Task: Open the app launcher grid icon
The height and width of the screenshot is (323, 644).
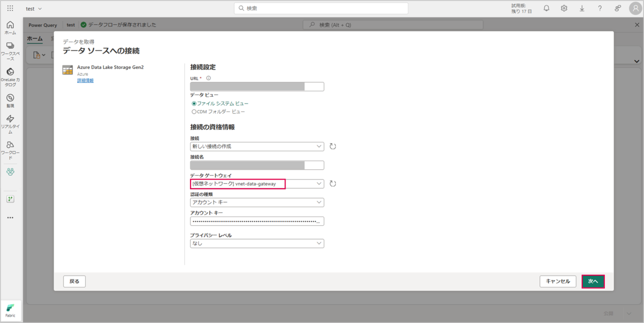Action: [x=10, y=9]
